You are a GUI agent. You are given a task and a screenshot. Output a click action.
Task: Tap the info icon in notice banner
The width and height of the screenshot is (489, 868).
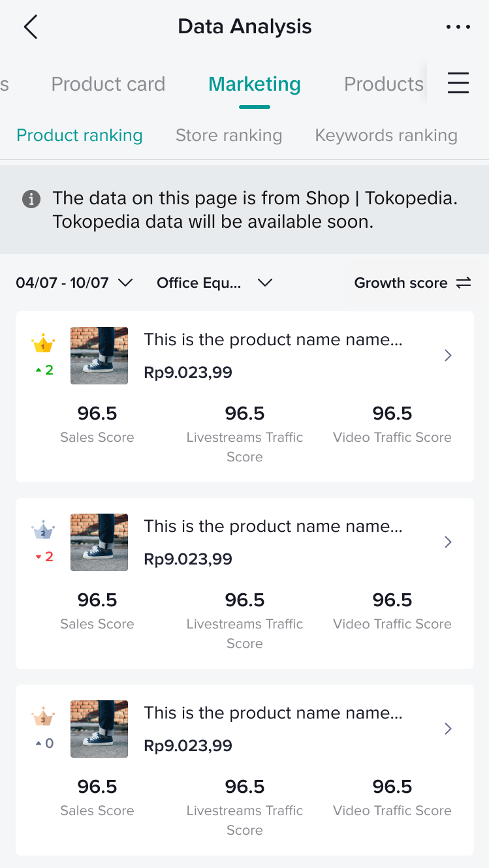pyautogui.click(x=31, y=199)
